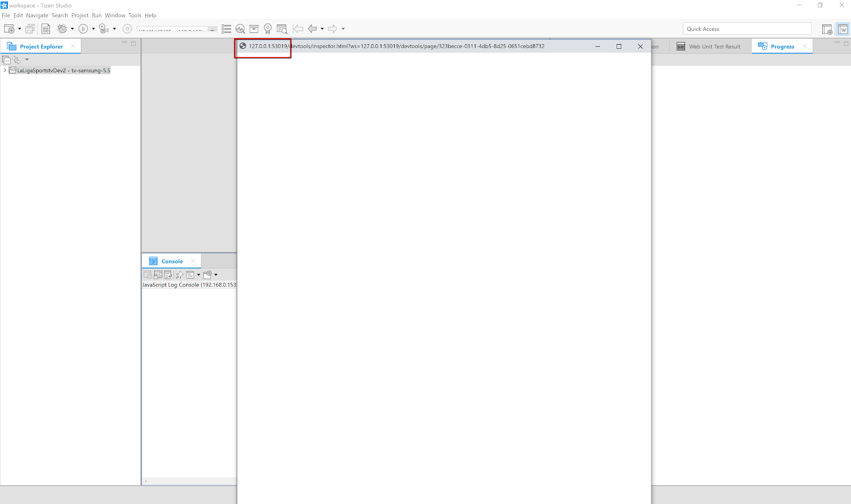Select the Debug tool in the toolbar
Screen dimensions: 851x504
coord(62,29)
